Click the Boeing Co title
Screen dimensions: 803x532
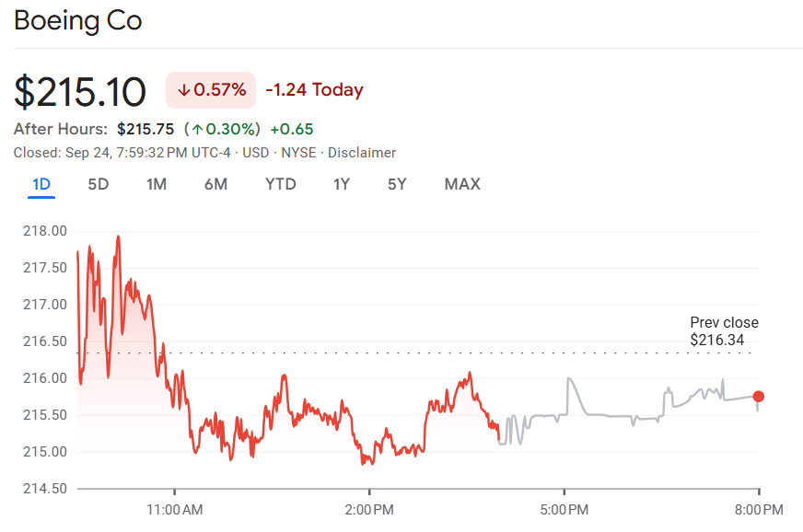[78, 20]
